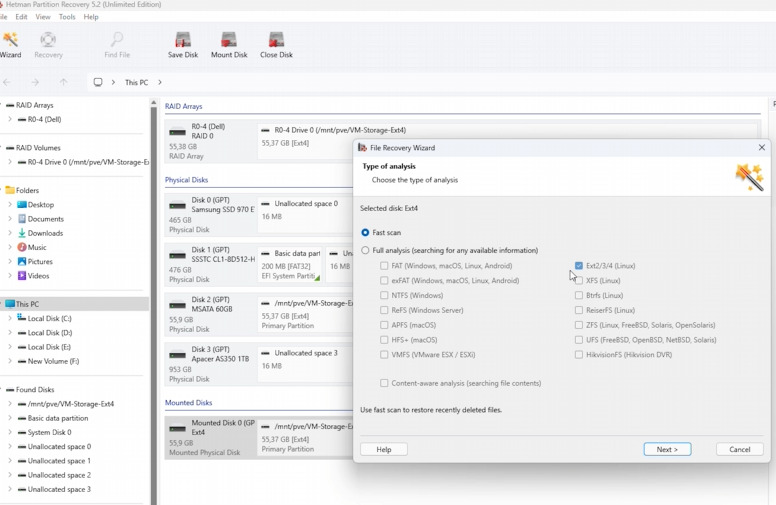Select the Desktop folder icon in tree
Viewport: 776px width, 505px height.
coord(22,204)
